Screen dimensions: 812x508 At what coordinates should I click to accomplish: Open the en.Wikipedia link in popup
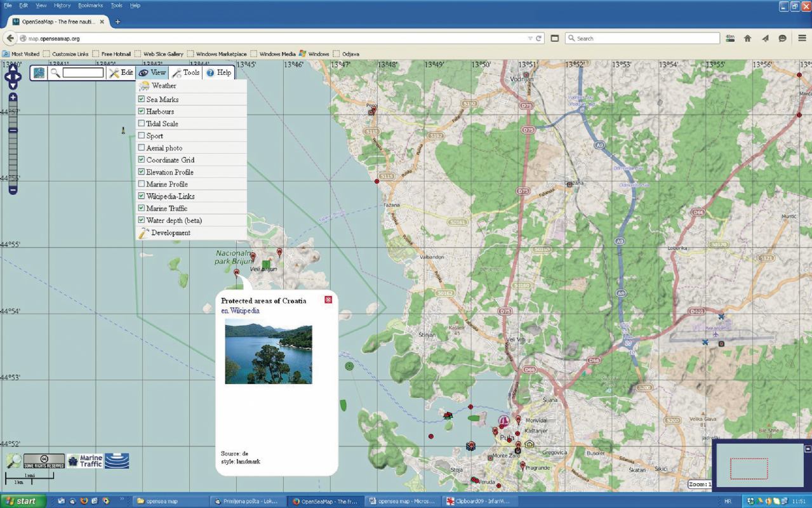coord(240,311)
